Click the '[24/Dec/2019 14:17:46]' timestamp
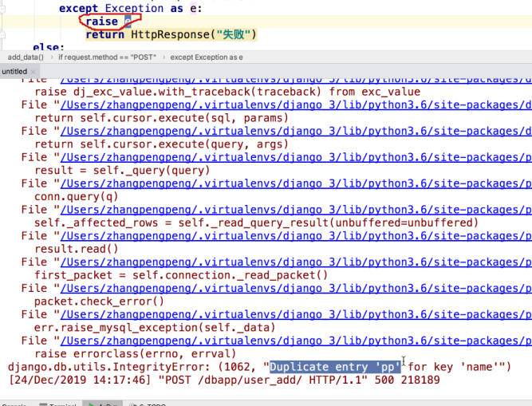 coord(80,380)
